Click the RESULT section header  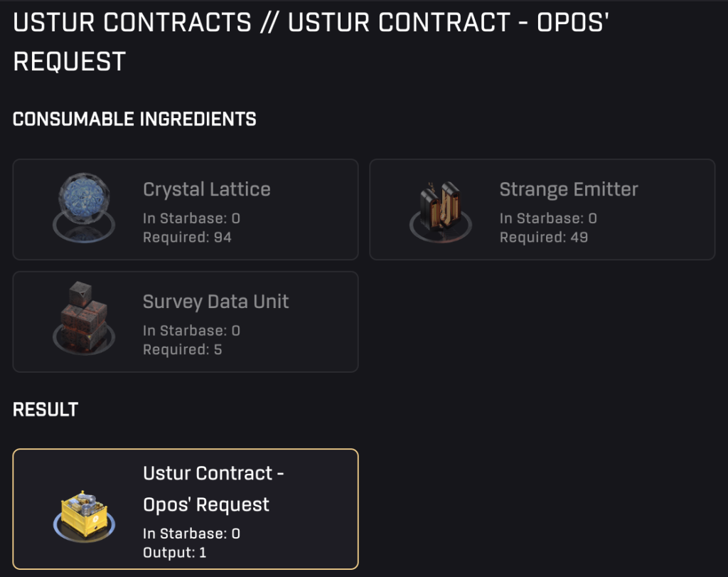pyautogui.click(x=45, y=409)
